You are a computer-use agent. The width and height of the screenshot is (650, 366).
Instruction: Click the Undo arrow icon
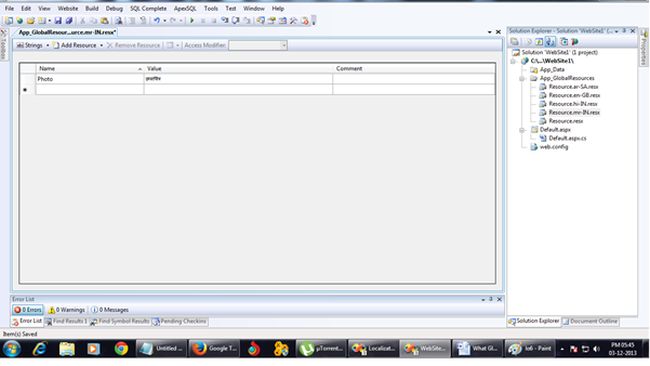[157, 20]
